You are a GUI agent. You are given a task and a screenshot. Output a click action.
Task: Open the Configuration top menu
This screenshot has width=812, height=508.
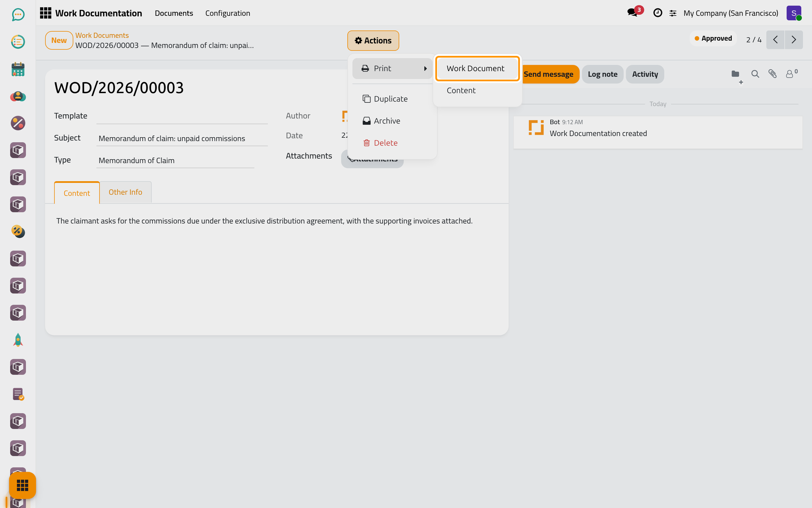coord(228,13)
